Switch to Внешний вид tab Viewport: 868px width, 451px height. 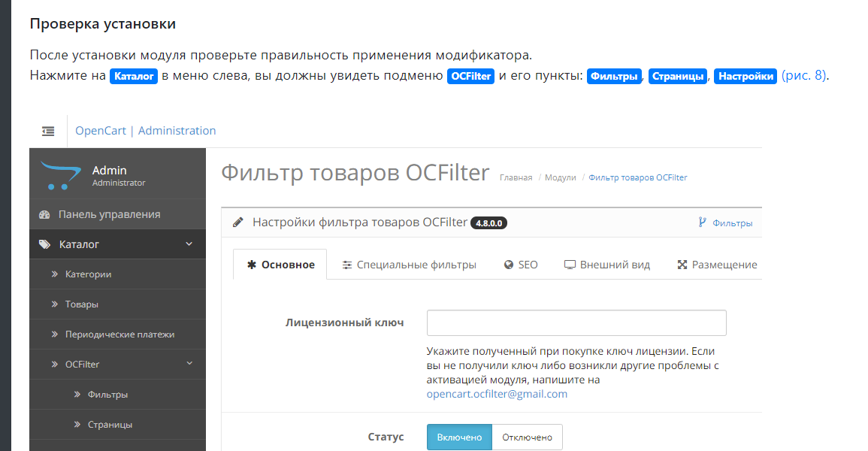coord(606,265)
